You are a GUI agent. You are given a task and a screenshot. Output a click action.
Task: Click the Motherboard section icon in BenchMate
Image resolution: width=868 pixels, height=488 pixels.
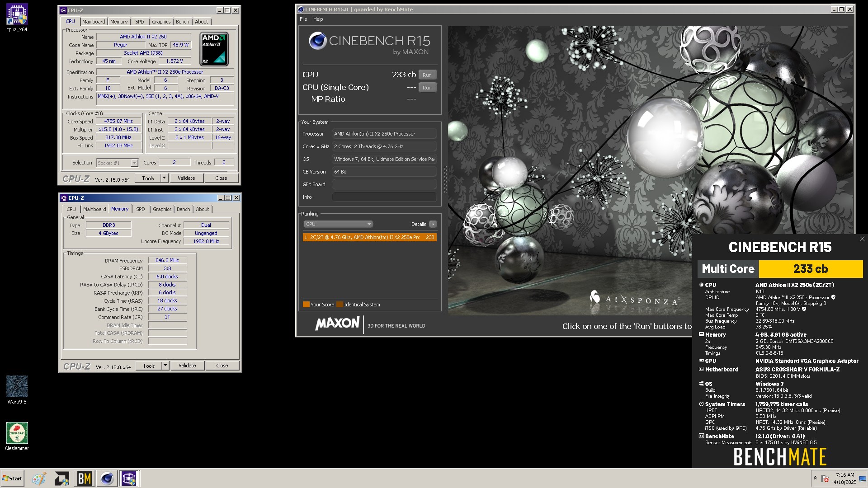[701, 369]
